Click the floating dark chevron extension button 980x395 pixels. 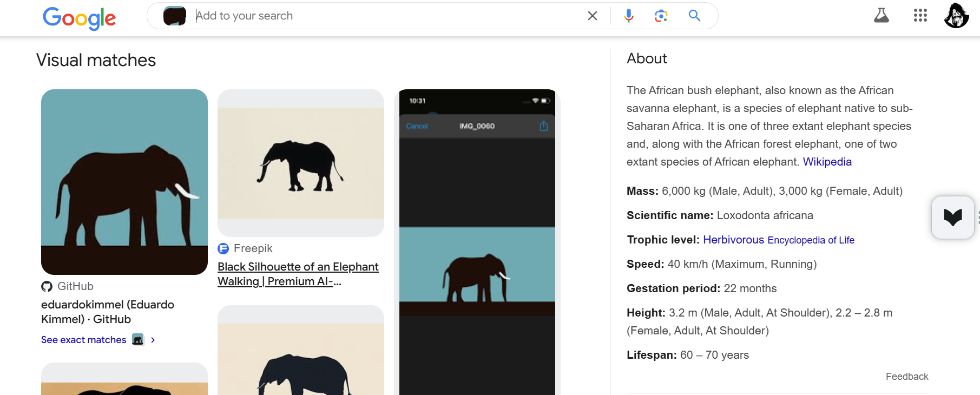pyautogui.click(x=953, y=218)
